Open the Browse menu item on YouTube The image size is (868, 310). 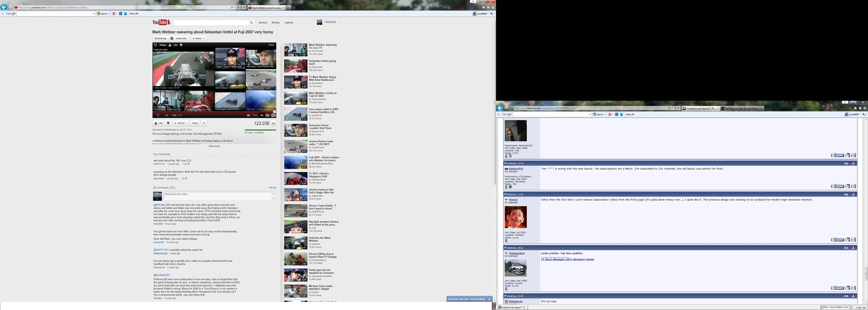click(x=263, y=23)
